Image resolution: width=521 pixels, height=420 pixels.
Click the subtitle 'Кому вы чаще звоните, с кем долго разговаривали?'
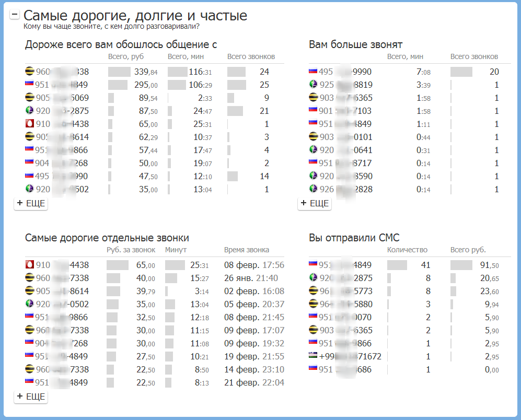(x=111, y=26)
